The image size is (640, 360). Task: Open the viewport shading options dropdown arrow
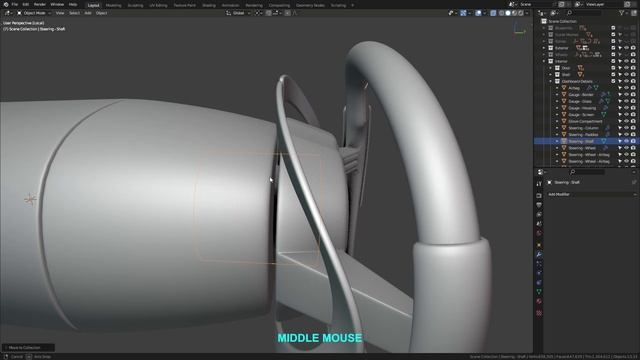[x=527, y=13]
